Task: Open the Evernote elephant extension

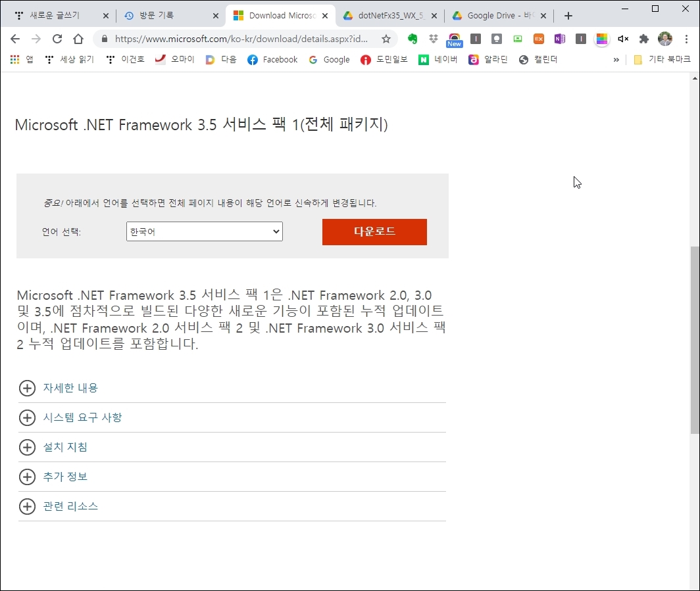Action: (413, 39)
